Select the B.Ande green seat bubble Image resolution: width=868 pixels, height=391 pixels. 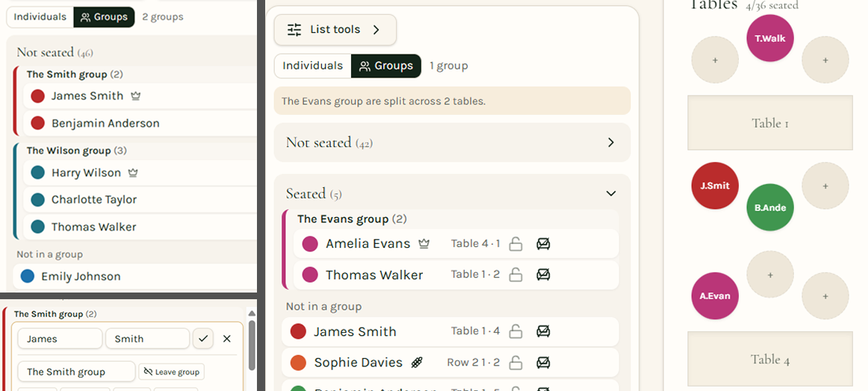(x=770, y=207)
